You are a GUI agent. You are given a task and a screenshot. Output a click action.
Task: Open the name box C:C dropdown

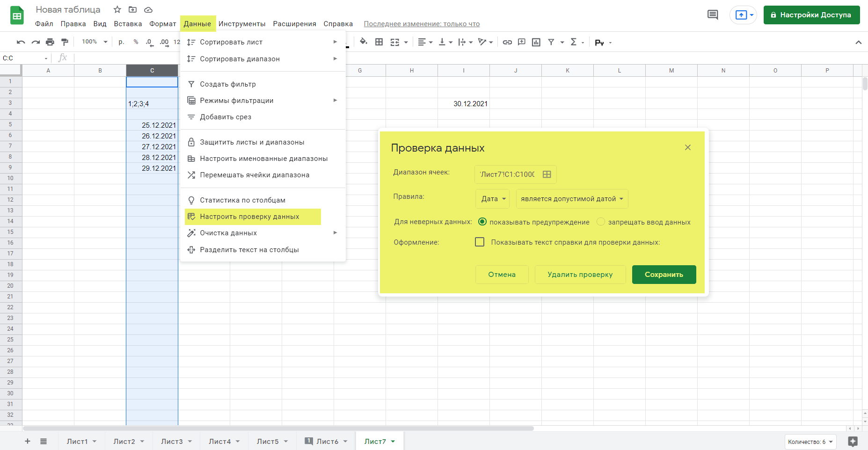(46, 58)
